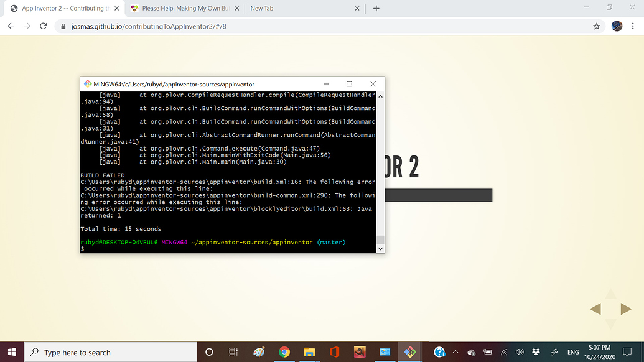Go forward in browser history

pyautogui.click(x=27, y=26)
